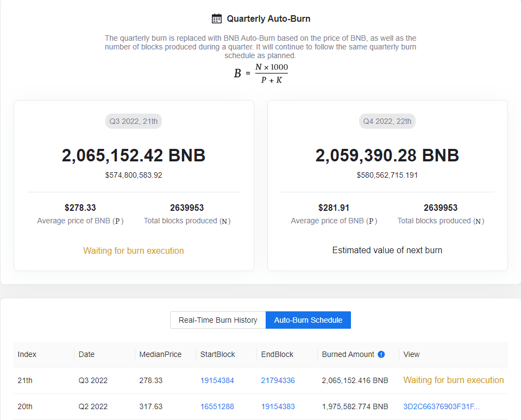521x420 pixels.
Task: Click Waiting for burn execution in table row
Action: [x=454, y=380]
